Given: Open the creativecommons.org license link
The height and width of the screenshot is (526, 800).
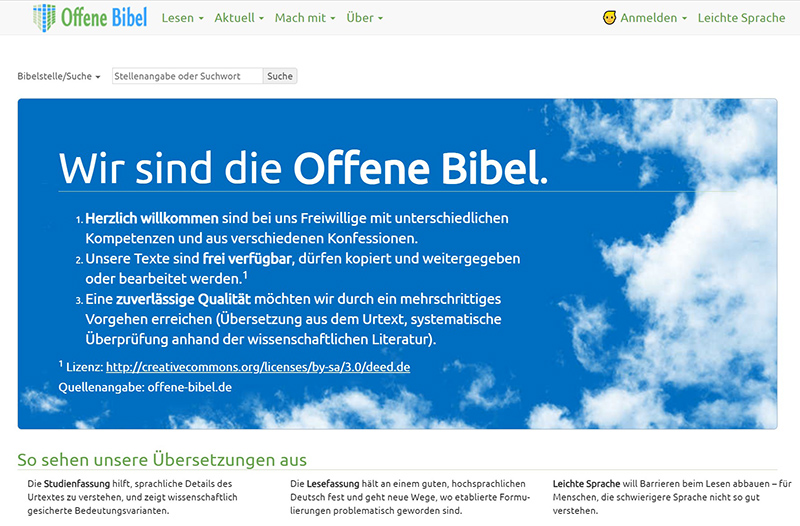Looking at the screenshot, I should tap(258, 367).
